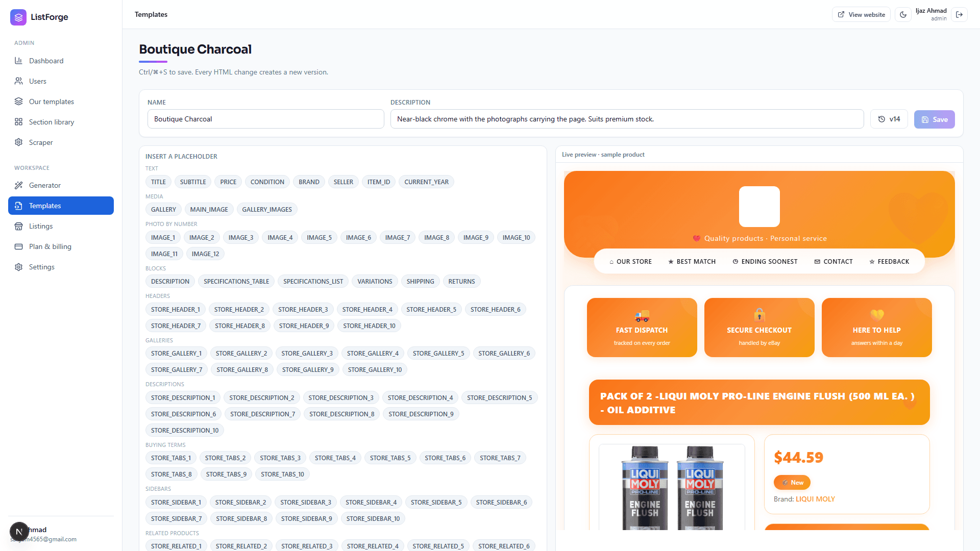Insert the CURRENT_YEAR placeholder chip

(x=427, y=182)
